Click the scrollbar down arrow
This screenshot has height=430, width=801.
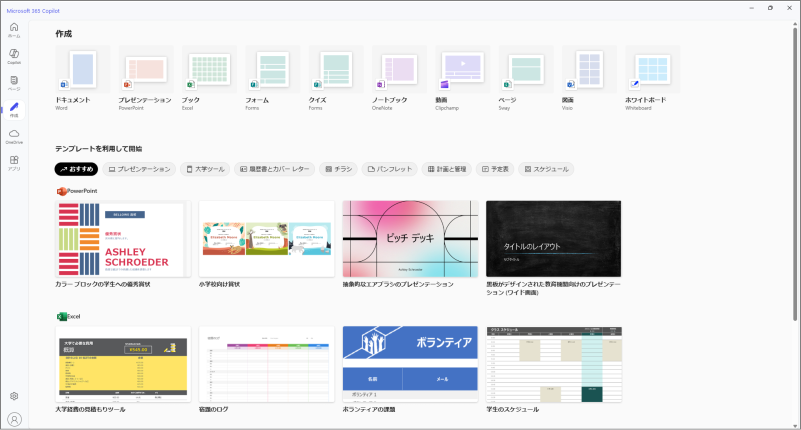(x=795, y=426)
